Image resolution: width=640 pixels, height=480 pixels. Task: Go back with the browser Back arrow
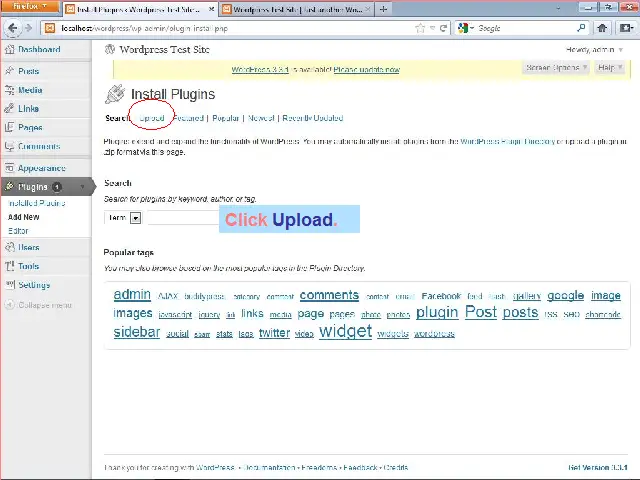pos(12,28)
